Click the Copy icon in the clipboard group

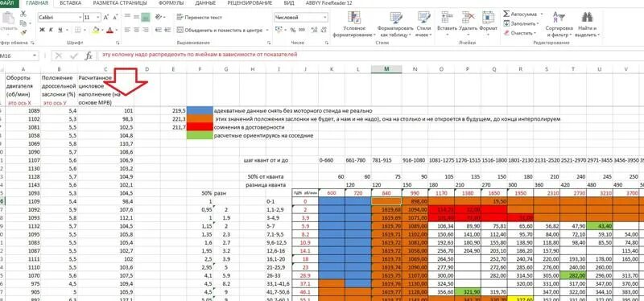pos(23,23)
